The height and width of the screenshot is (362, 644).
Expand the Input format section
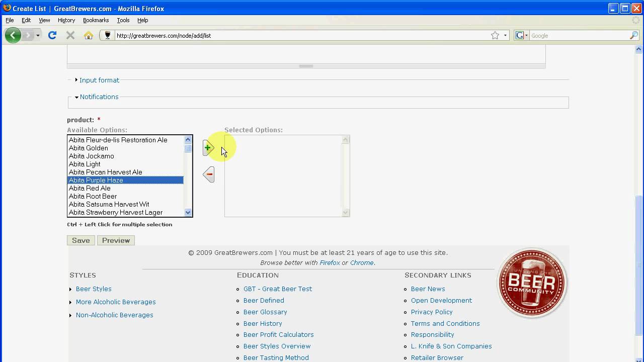pos(99,80)
